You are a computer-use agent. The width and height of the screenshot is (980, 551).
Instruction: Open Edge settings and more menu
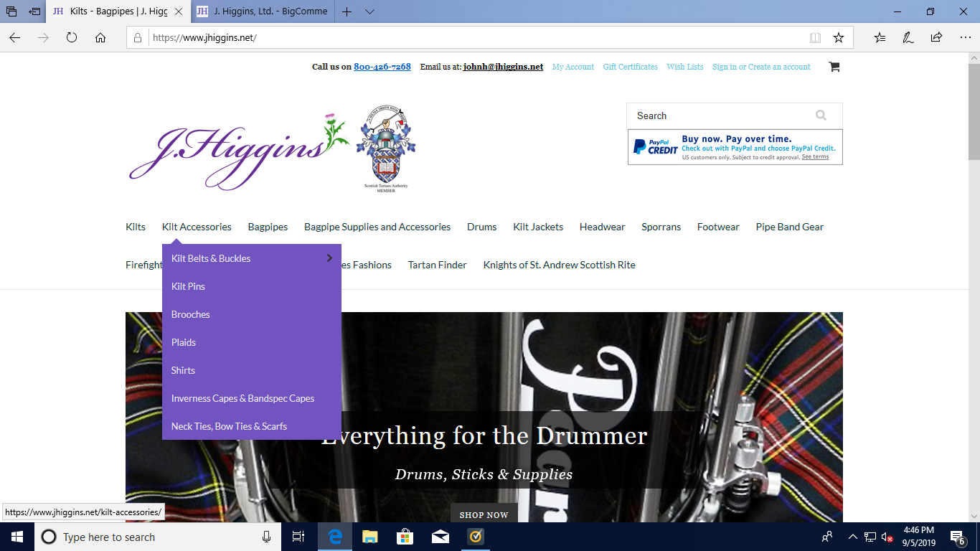[964, 38]
